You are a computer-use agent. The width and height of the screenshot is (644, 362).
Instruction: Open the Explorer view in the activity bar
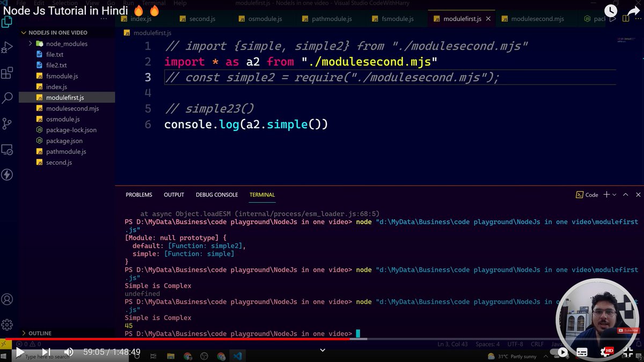(x=7, y=22)
